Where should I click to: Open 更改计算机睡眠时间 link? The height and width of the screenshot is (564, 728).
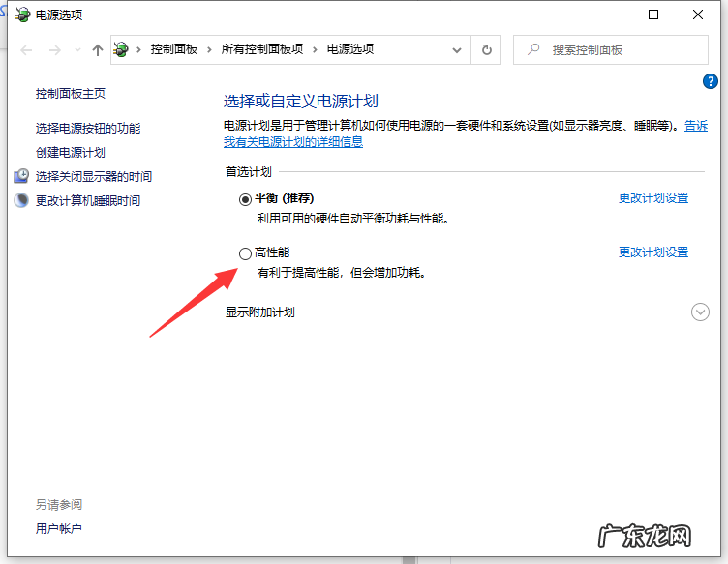tap(88, 200)
